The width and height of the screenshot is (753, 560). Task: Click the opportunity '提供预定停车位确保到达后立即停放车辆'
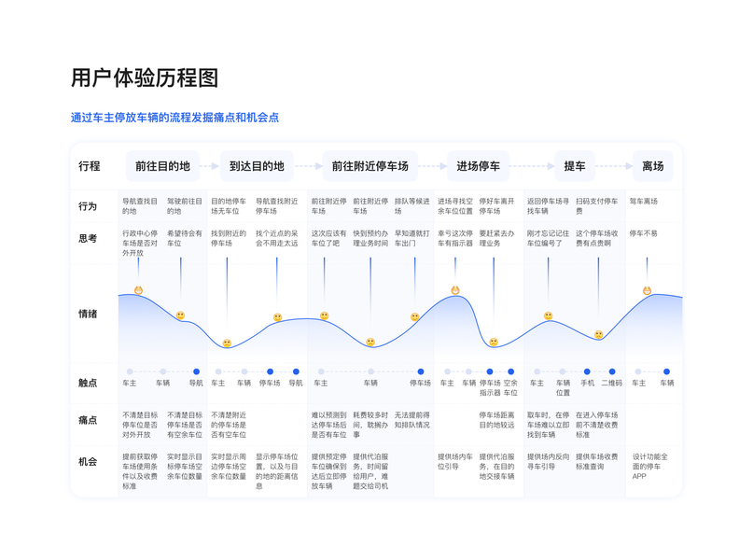(x=329, y=471)
